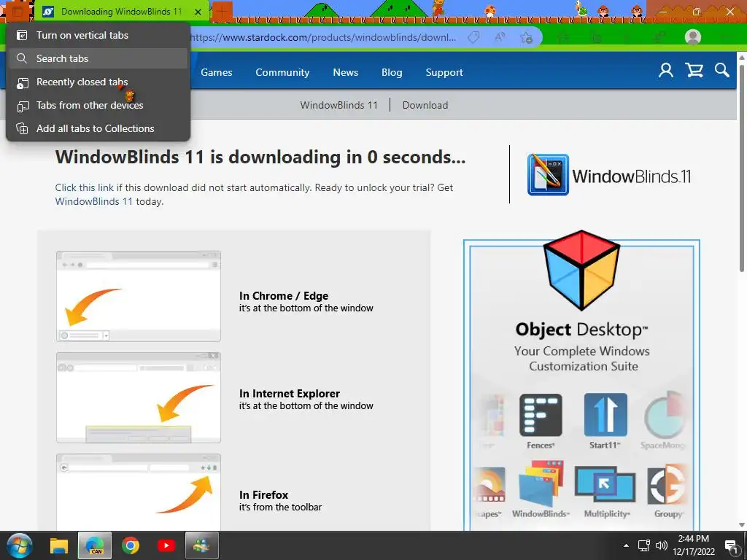
Task: Open Games in site navigation
Action: pos(216,72)
